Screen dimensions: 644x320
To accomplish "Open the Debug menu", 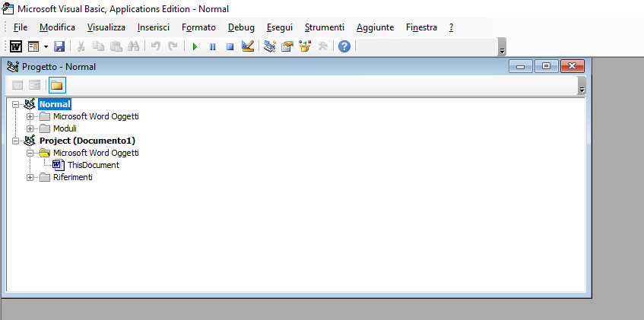I will [241, 27].
